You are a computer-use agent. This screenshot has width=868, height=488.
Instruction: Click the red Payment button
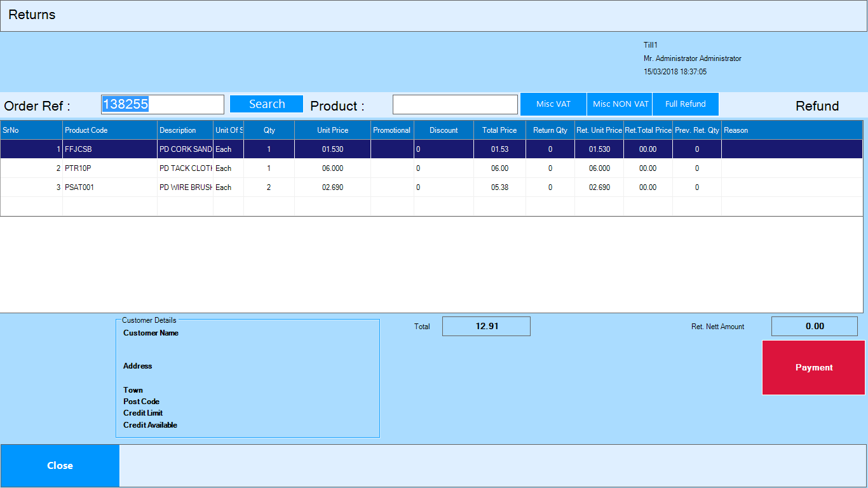[x=813, y=367]
